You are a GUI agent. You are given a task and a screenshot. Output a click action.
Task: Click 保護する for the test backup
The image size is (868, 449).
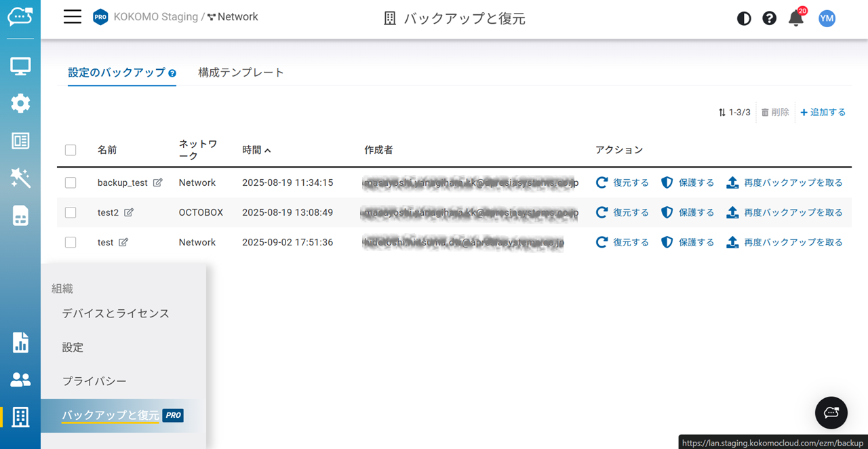(x=688, y=242)
